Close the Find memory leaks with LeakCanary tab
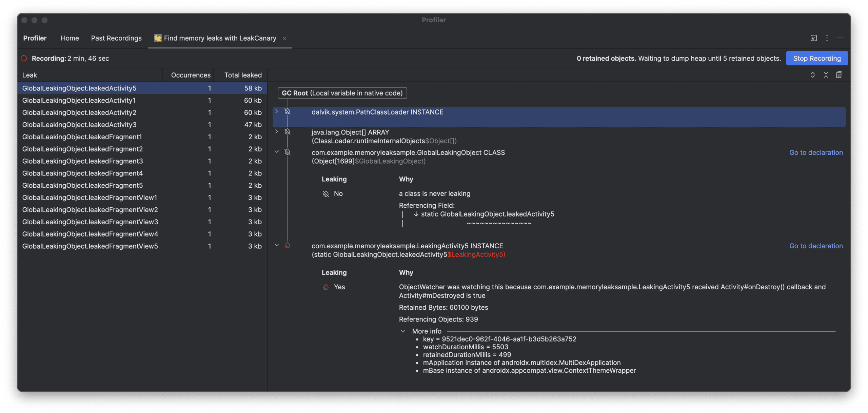This screenshot has height=413, width=868. click(x=284, y=38)
